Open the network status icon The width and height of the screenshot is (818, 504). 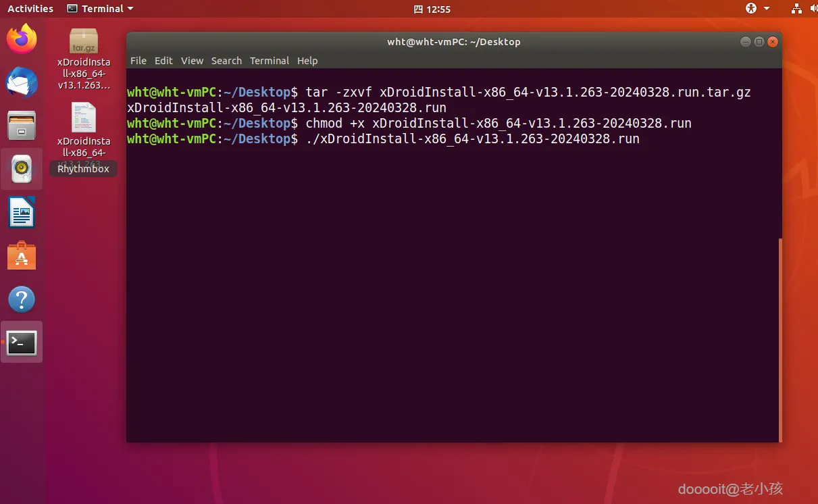796,8
